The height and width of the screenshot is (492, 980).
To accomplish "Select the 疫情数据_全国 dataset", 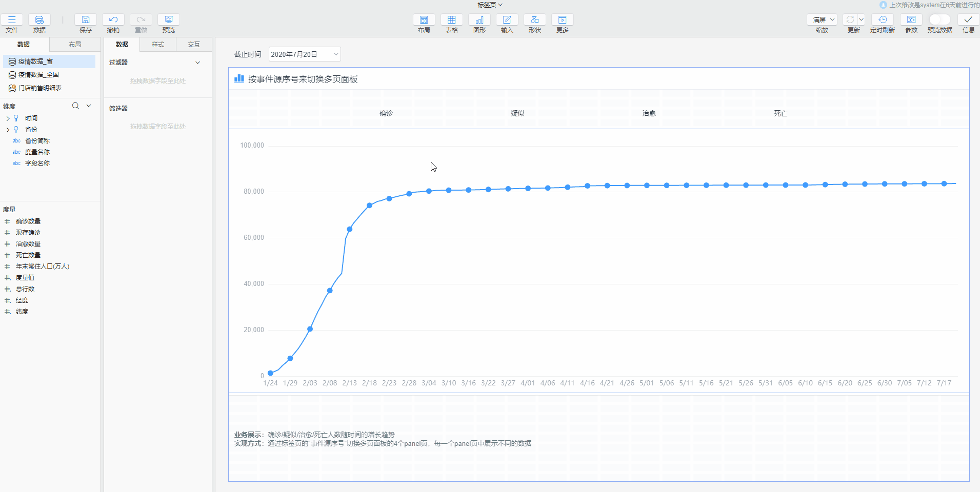I will point(38,75).
